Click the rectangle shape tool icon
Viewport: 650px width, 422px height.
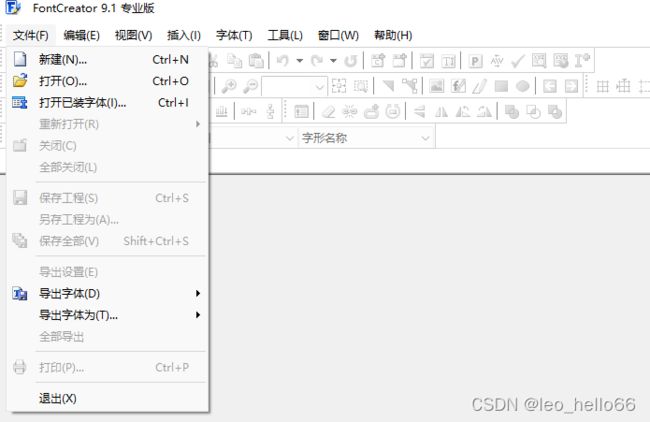pos(501,86)
